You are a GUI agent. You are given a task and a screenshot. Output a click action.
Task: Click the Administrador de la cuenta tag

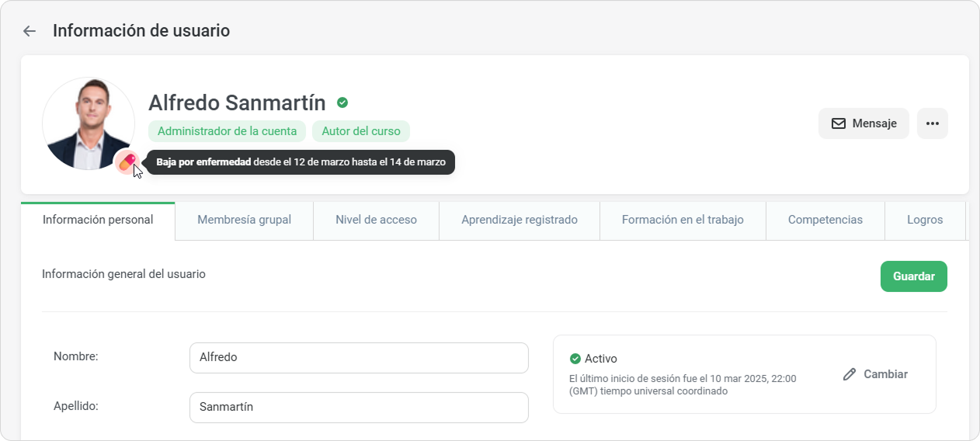(227, 131)
